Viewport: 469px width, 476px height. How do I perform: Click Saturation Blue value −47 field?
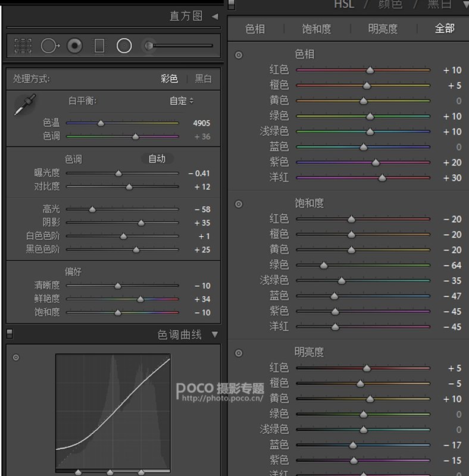coord(452,296)
